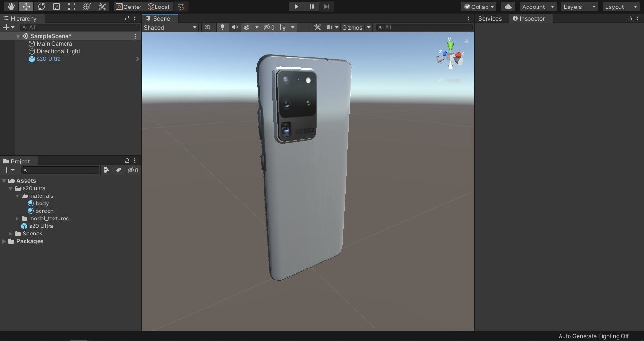Select s20 Ultra object in Hierarchy
The width and height of the screenshot is (644, 341).
pos(44,59)
